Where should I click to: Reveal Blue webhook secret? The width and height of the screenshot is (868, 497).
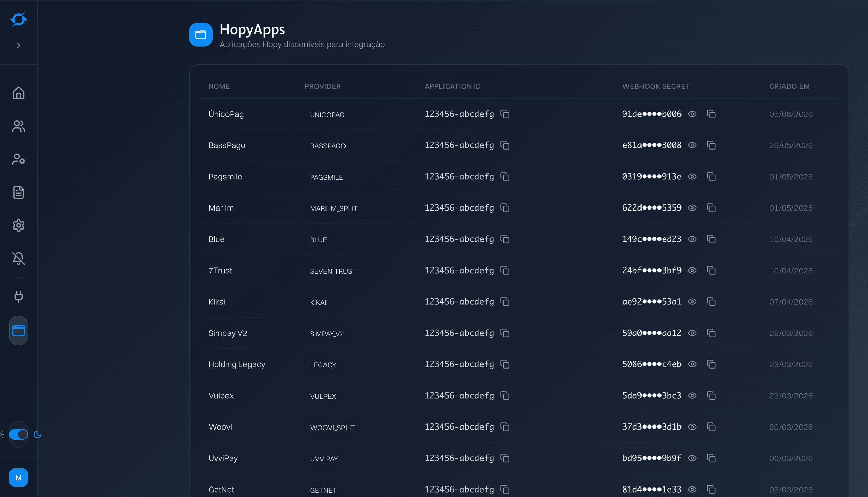(x=692, y=239)
